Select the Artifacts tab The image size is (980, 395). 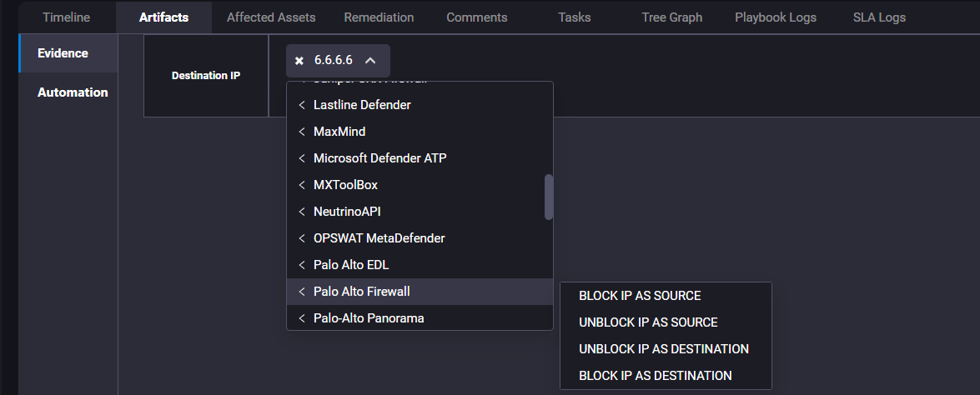coord(163,17)
